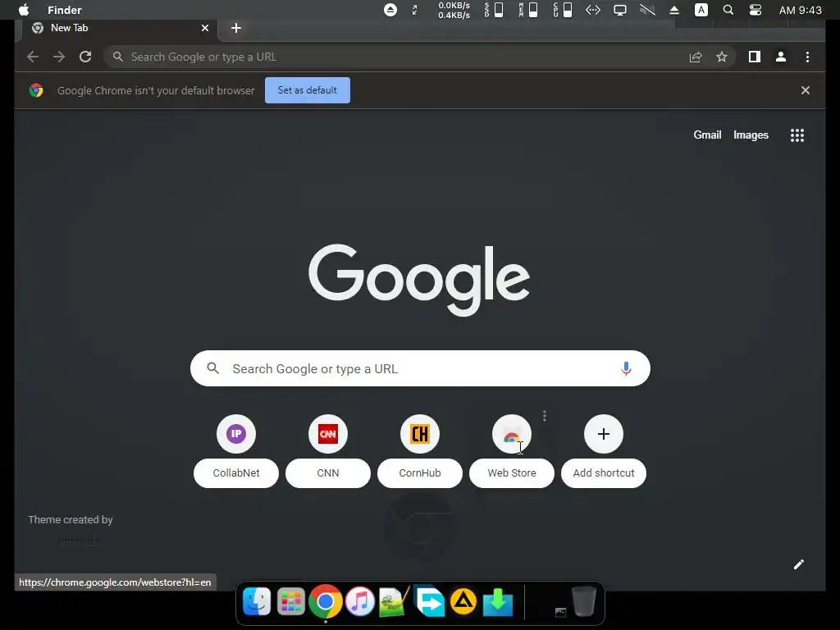The height and width of the screenshot is (630, 840).
Task: Click the Chrome icon in the dock
Action: tap(325, 601)
